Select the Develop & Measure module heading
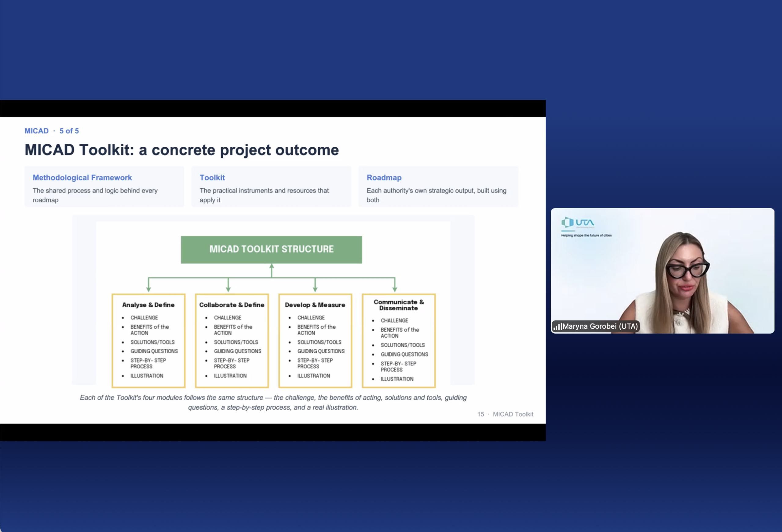This screenshot has height=532, width=782. [315, 305]
